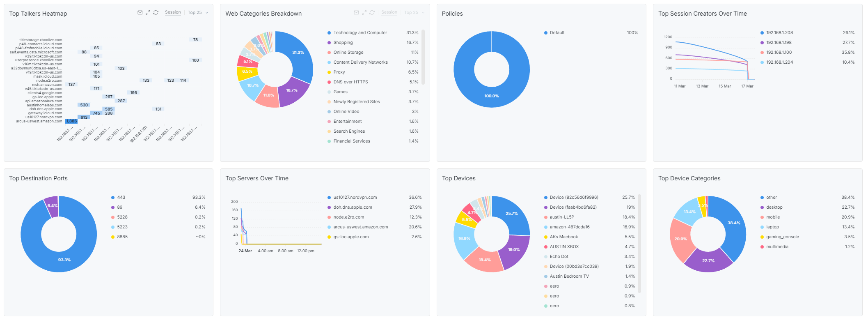
Task: Toggle 192.168.1.198 series in Session Creators legend
Action: [x=807, y=43]
